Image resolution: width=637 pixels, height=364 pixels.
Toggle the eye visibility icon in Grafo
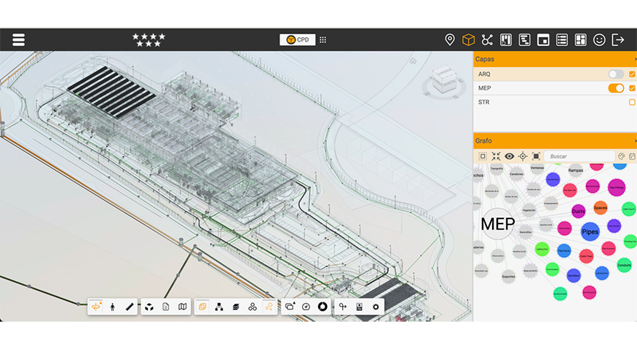[510, 156]
